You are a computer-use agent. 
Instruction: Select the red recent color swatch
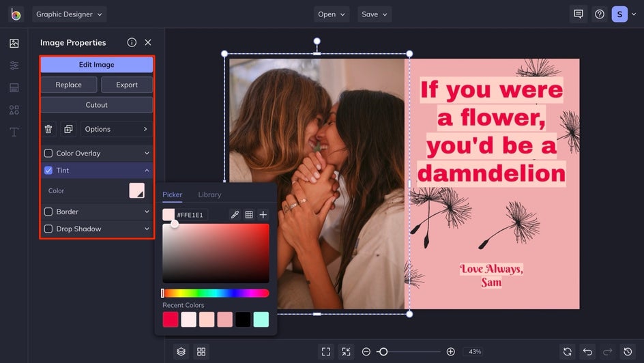pyautogui.click(x=171, y=319)
